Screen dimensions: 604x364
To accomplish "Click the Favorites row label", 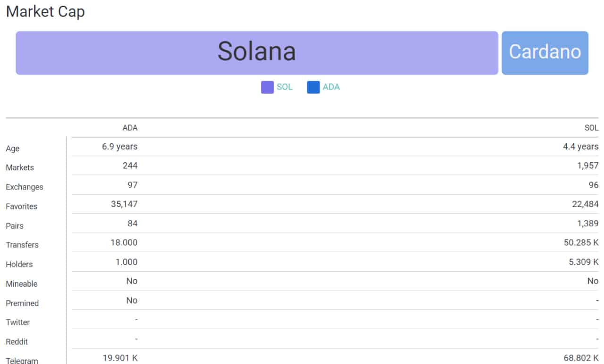I will pyautogui.click(x=22, y=206).
